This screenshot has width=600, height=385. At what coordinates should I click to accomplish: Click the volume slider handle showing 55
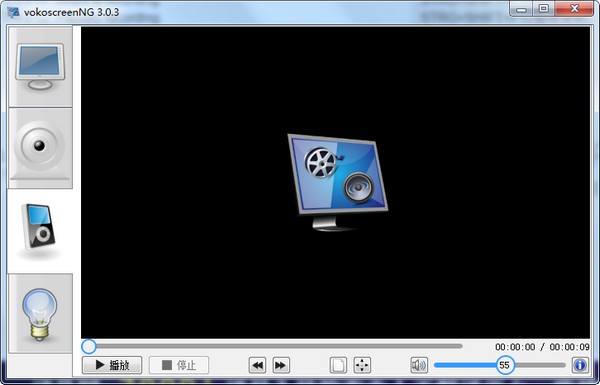(x=505, y=365)
